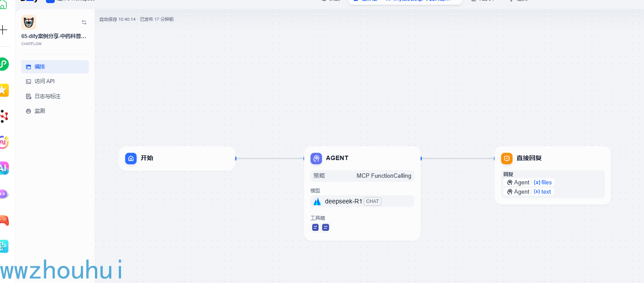Image resolution: width=644 pixels, height=283 pixels.
Task: Click the connector between AGENT and 直接回复
Action: point(458,158)
